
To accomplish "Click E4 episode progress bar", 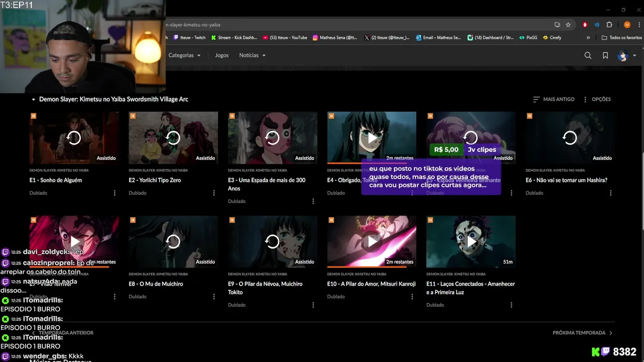I will [x=371, y=162].
